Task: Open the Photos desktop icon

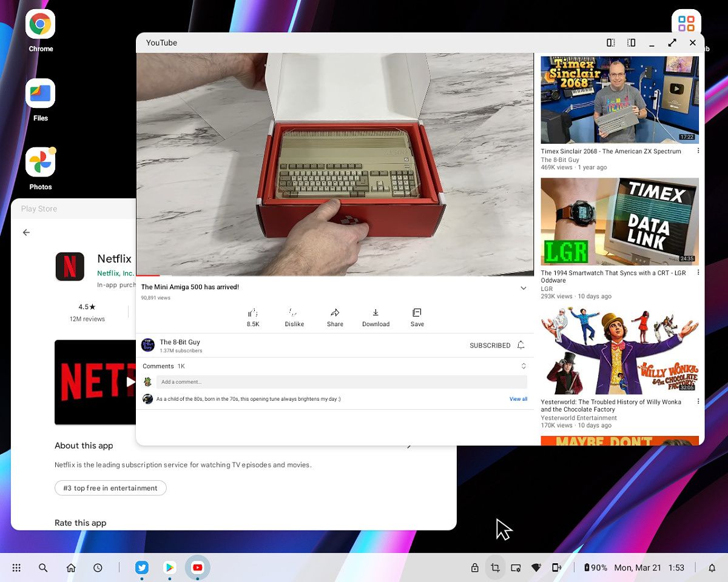Action: tap(41, 162)
